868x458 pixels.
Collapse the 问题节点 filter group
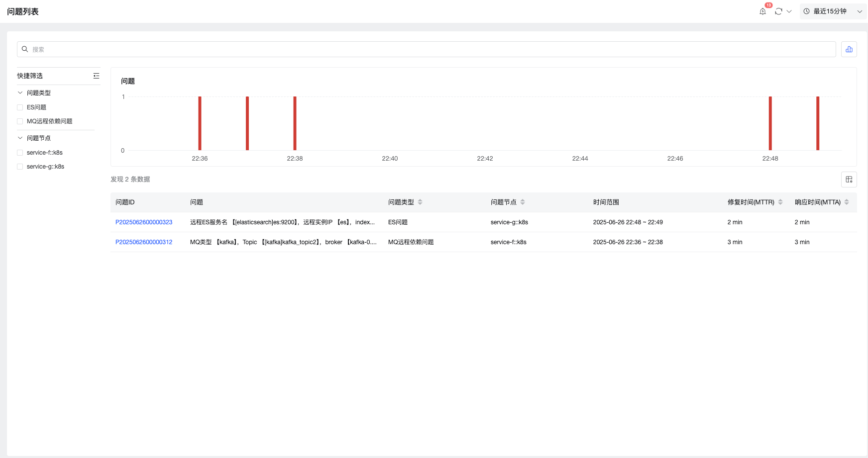coord(20,138)
